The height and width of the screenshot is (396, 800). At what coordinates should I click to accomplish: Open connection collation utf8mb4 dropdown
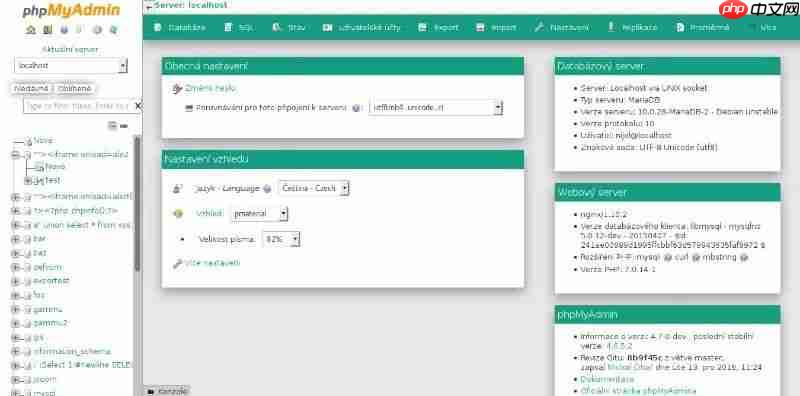click(436, 108)
